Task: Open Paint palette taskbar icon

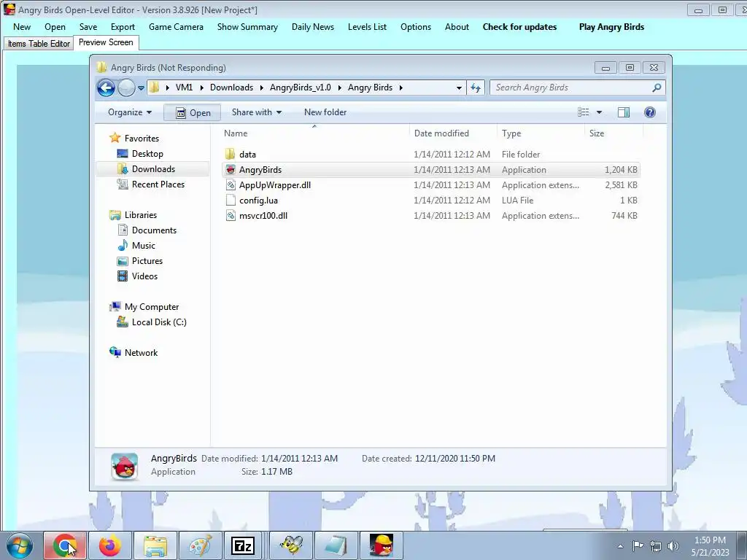Action: pyautogui.click(x=200, y=545)
